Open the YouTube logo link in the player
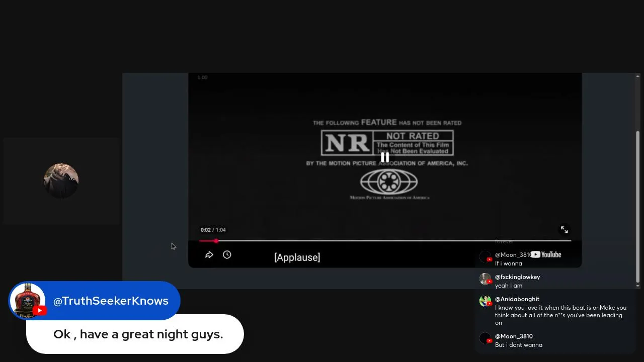This screenshot has height=362, width=644. pyautogui.click(x=546, y=254)
